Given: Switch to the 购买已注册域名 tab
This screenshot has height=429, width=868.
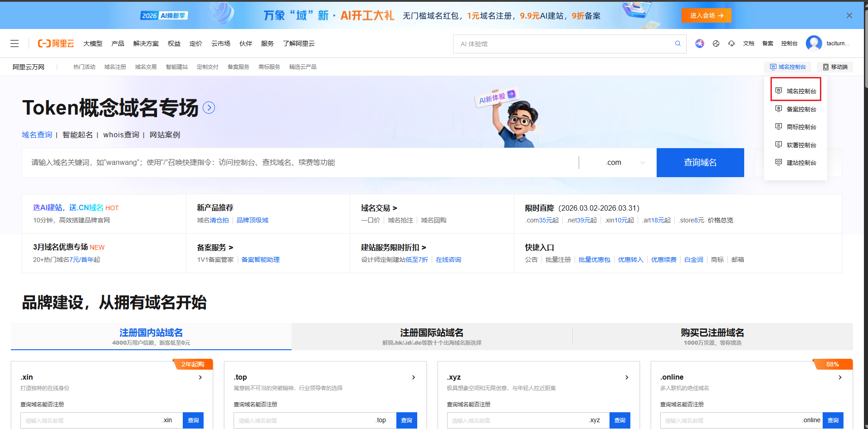Looking at the screenshot, I should [712, 336].
